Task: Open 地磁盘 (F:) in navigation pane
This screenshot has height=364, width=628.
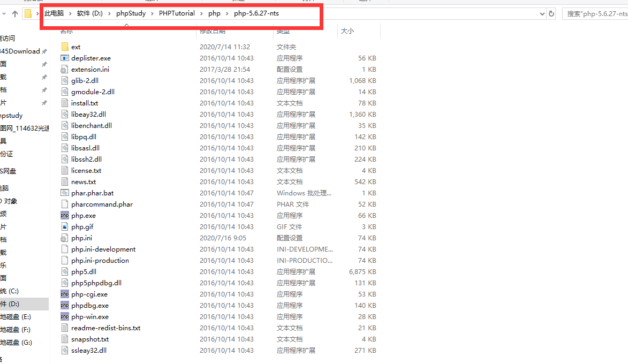Action: coord(15,330)
